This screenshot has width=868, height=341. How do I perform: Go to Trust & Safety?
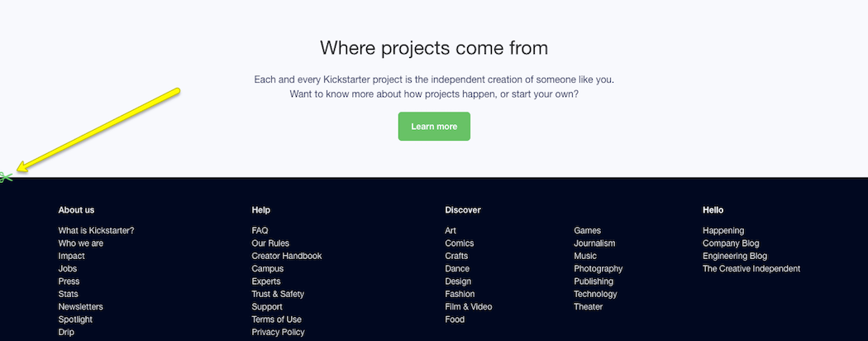(x=278, y=295)
